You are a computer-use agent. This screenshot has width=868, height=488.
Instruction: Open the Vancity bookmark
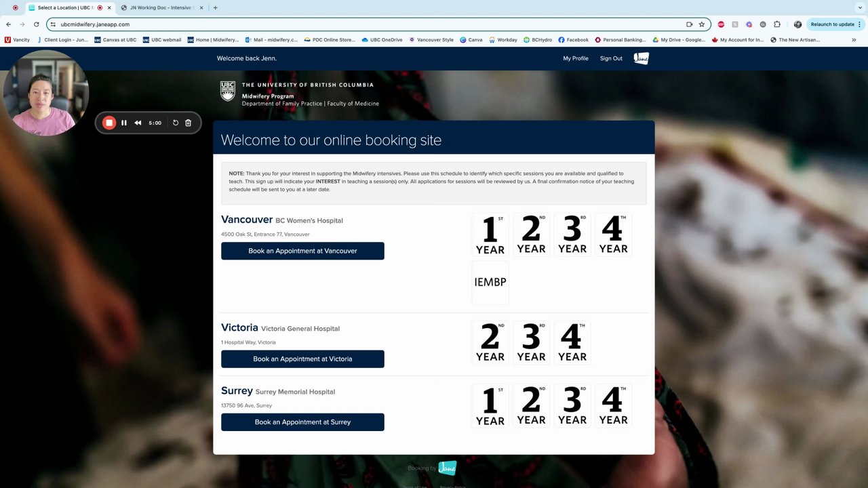pyautogui.click(x=18, y=40)
